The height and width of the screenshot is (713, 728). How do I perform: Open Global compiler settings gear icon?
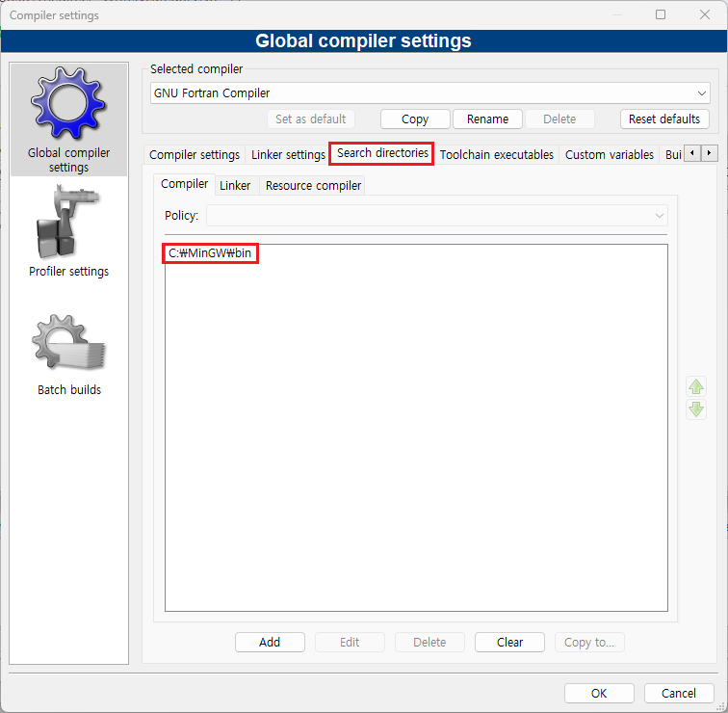tap(68, 103)
